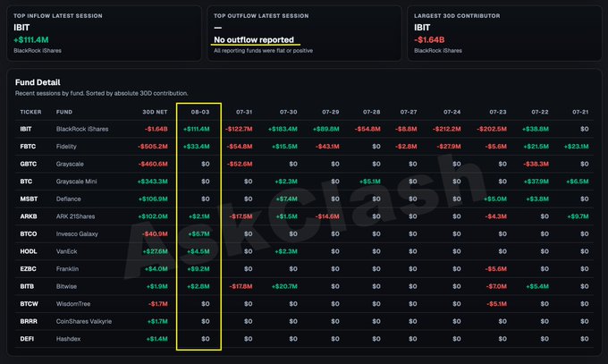The height and width of the screenshot is (364, 608).
Task: Click IBIT's +$183.4M value for 07-30
Action: point(283,129)
